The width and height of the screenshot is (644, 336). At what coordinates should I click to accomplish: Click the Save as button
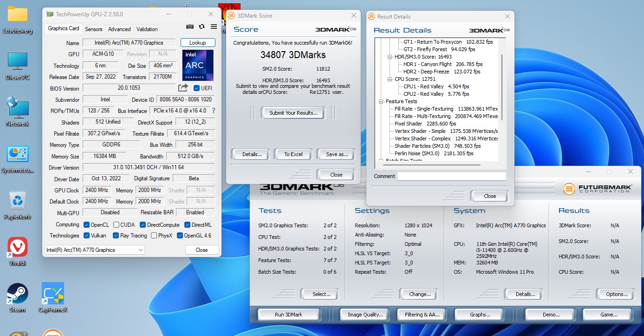(337, 154)
